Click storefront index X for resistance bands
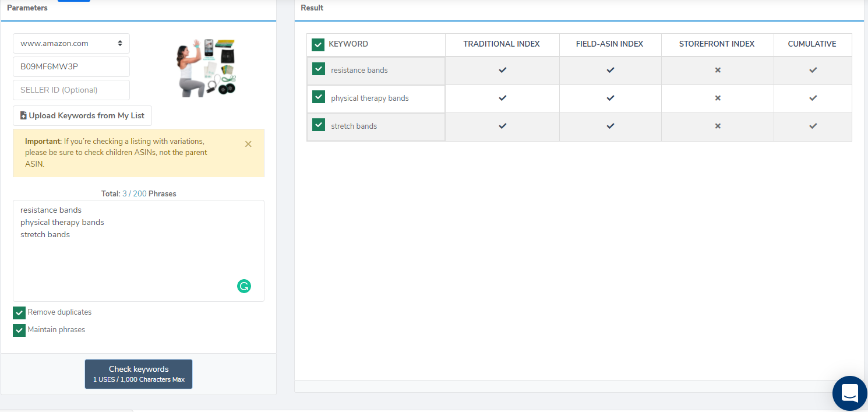This screenshot has width=868, height=412. pyautogui.click(x=718, y=70)
